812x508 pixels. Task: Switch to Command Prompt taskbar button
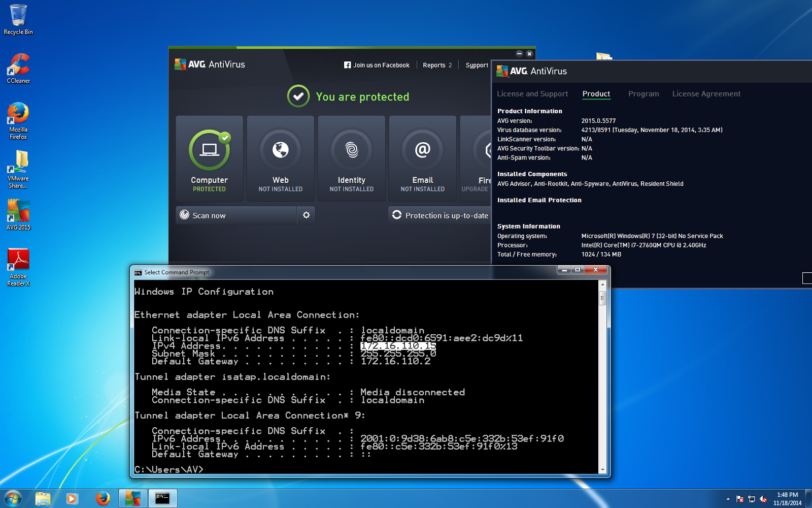click(x=163, y=498)
